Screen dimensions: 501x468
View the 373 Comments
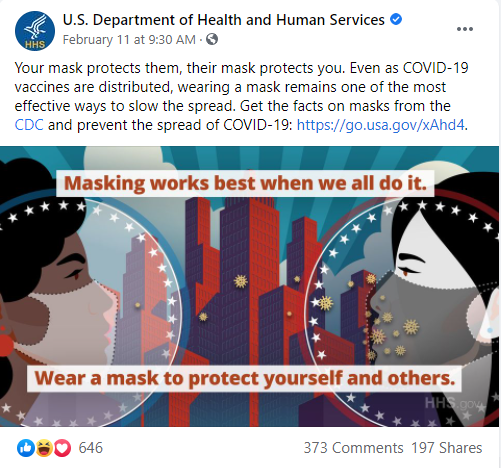[x=353, y=448]
